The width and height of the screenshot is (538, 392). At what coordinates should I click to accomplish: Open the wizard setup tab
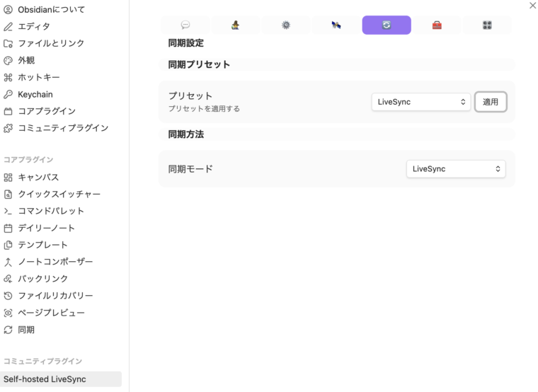tap(235, 25)
